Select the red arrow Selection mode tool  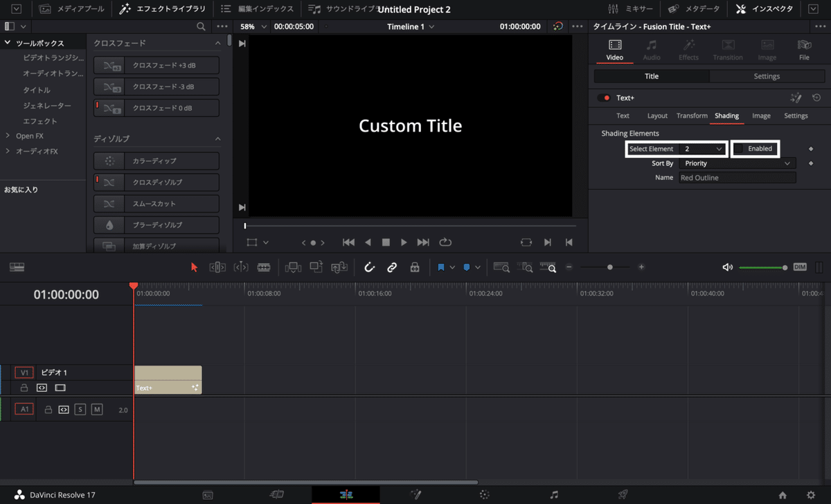point(195,267)
